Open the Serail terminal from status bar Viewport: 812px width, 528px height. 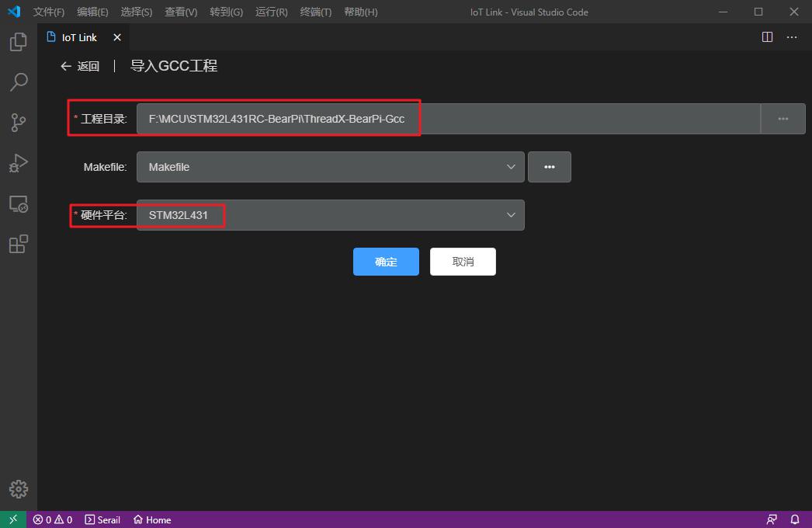(x=102, y=519)
